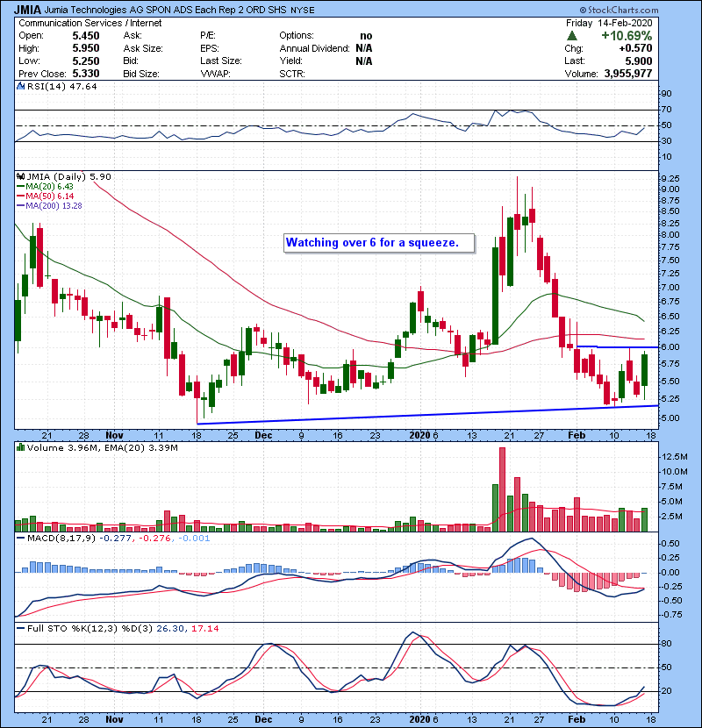Click the MACD(8,17,9) indicator label
This screenshot has width=702, height=728.
tap(61, 539)
